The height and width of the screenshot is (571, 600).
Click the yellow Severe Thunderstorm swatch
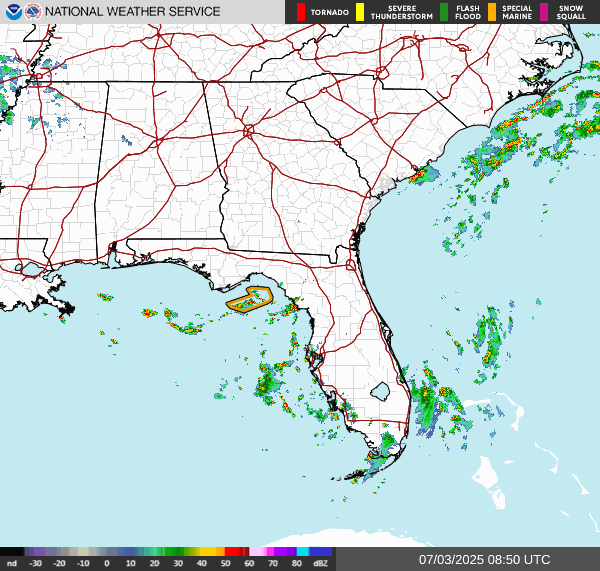coord(360,12)
